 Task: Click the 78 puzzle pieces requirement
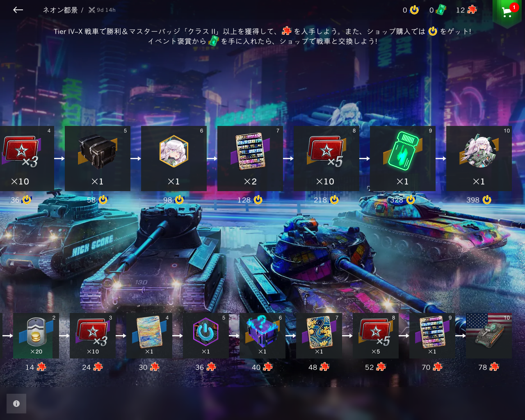[488, 367]
